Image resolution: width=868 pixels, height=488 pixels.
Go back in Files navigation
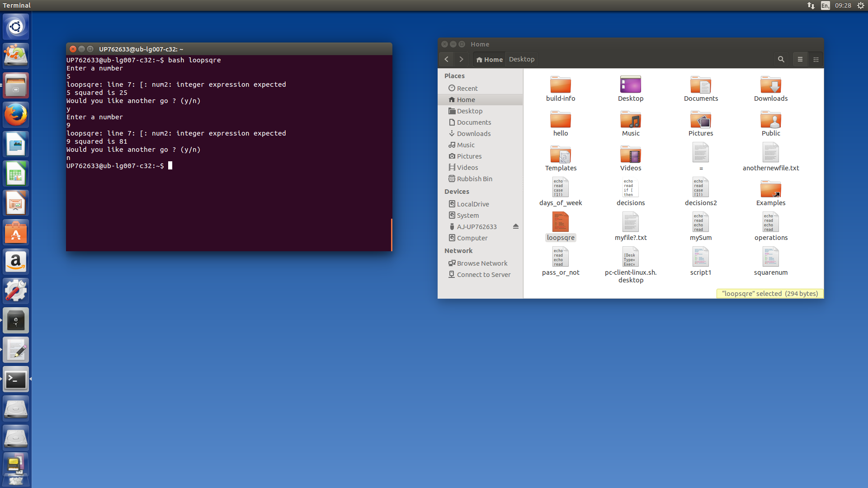(x=446, y=59)
